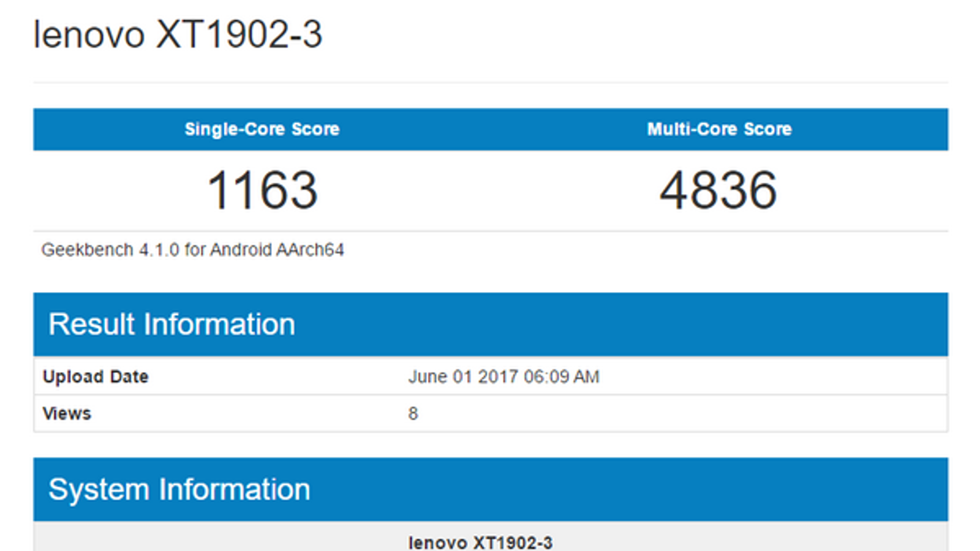Screen dimensions: 980x551
Task: Select the 'Views' row label
Action: click(67, 414)
